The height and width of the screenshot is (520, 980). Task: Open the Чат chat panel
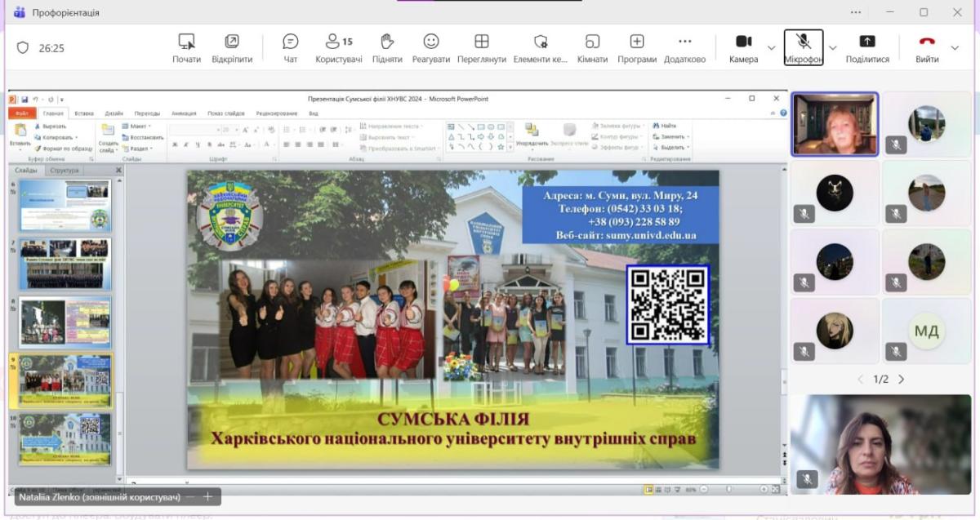tap(290, 48)
